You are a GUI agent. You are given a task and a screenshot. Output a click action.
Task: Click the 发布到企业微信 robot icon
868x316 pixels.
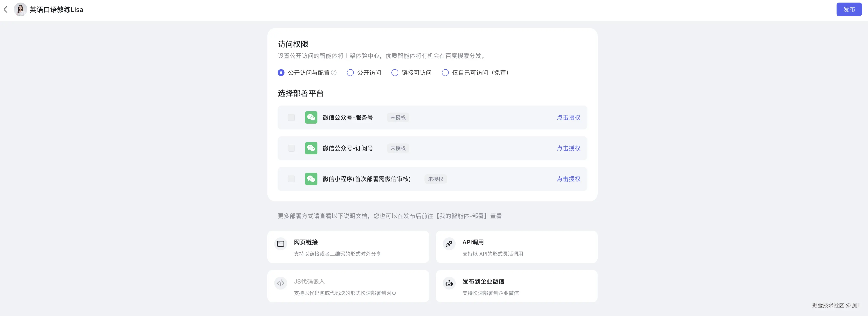click(x=449, y=283)
